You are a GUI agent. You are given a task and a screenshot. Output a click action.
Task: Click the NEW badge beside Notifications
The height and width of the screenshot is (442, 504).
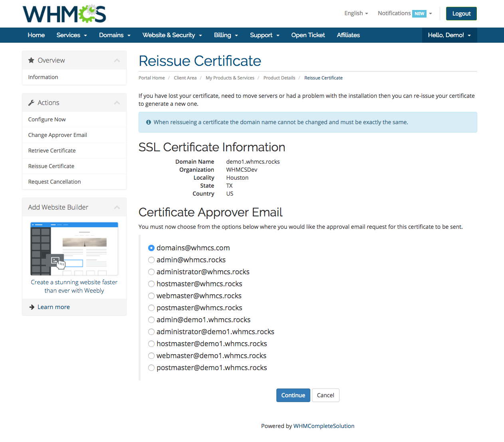[419, 14]
